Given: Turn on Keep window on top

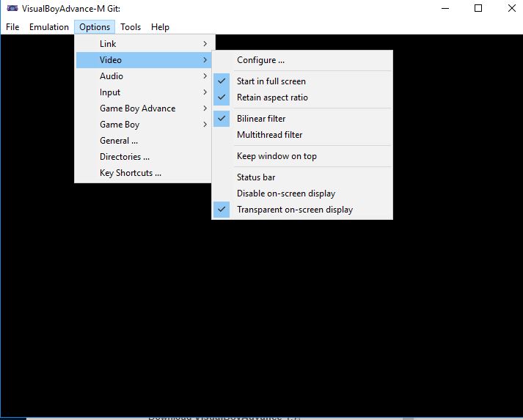Looking at the screenshot, I should coord(302,156).
